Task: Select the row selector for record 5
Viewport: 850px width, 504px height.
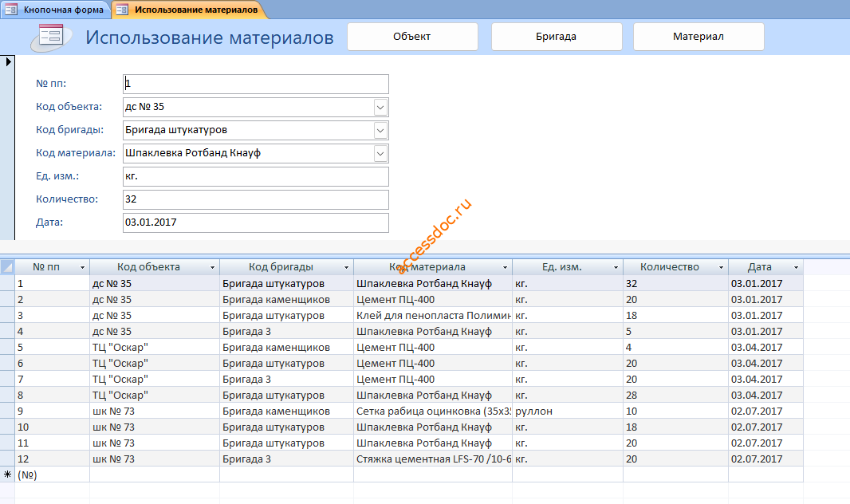Action: point(8,348)
